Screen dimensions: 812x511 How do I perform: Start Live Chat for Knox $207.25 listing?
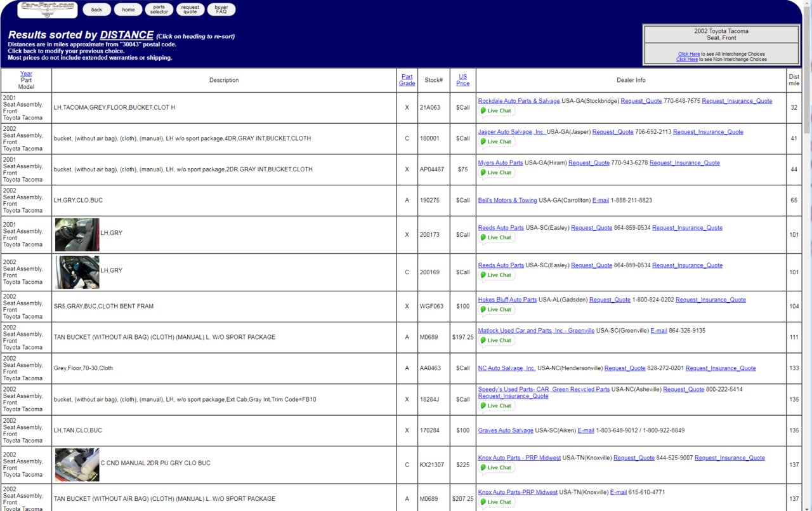pos(496,502)
